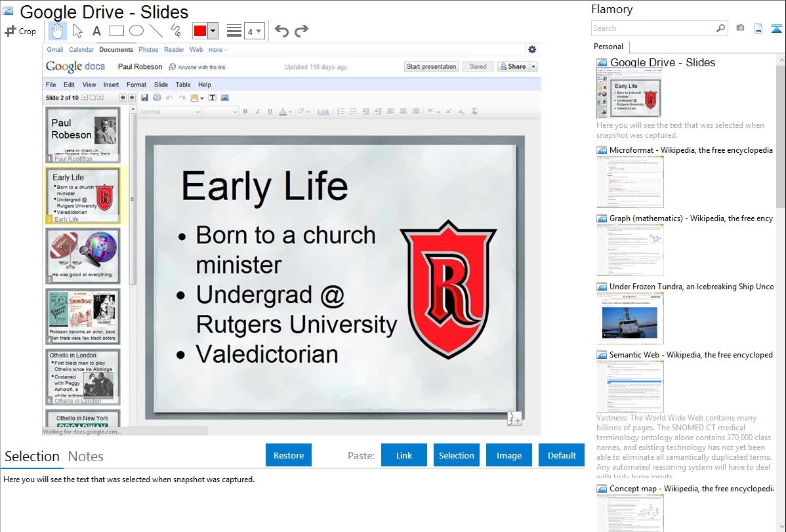Go to previous slide arrow icon

click(x=122, y=97)
